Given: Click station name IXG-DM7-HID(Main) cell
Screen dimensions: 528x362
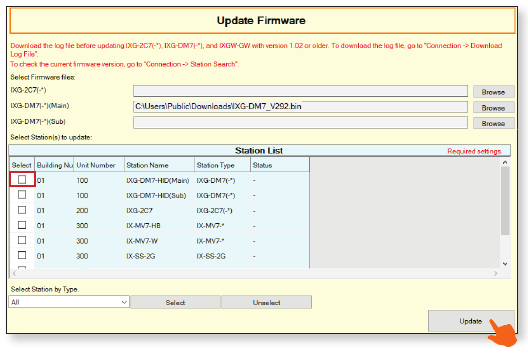Looking at the screenshot, I should pos(158,180).
